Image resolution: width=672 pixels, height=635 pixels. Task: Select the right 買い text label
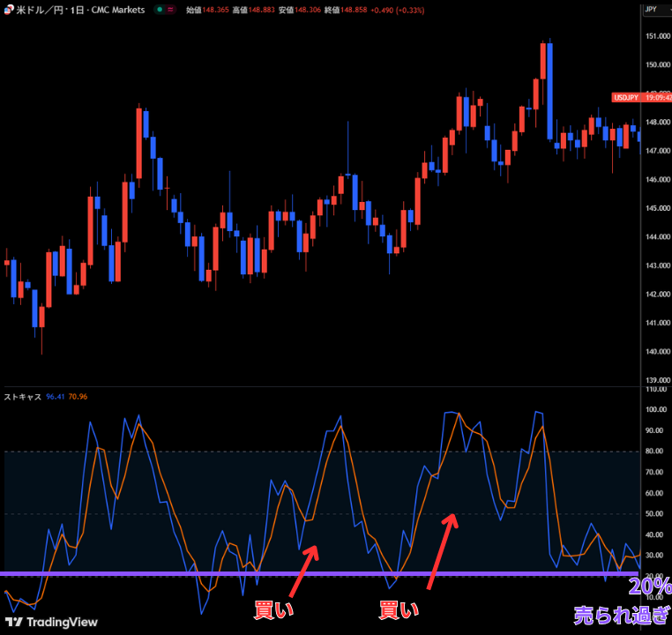pyautogui.click(x=399, y=609)
